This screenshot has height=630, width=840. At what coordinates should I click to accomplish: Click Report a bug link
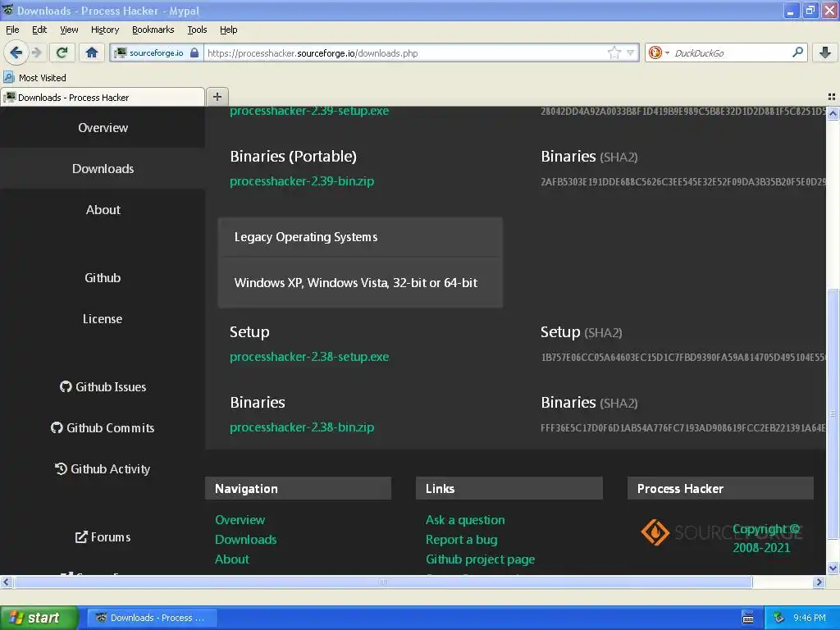coord(461,540)
